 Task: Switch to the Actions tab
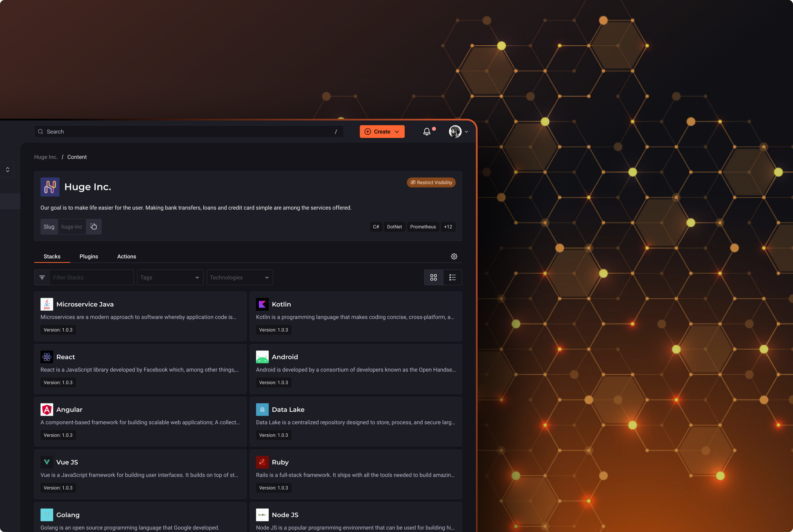point(127,256)
